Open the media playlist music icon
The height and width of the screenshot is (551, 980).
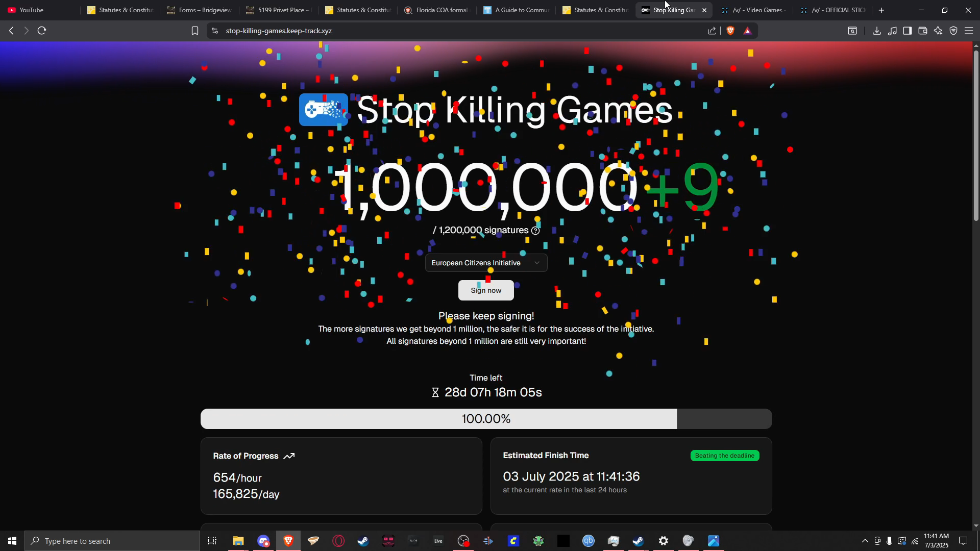[x=892, y=31]
